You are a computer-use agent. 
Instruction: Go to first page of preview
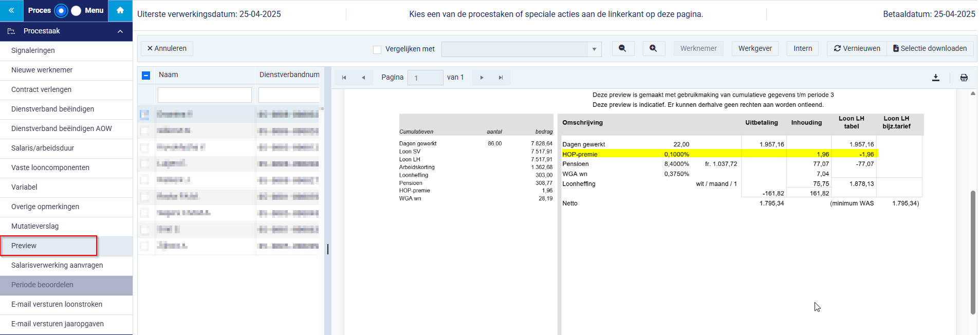[344, 78]
